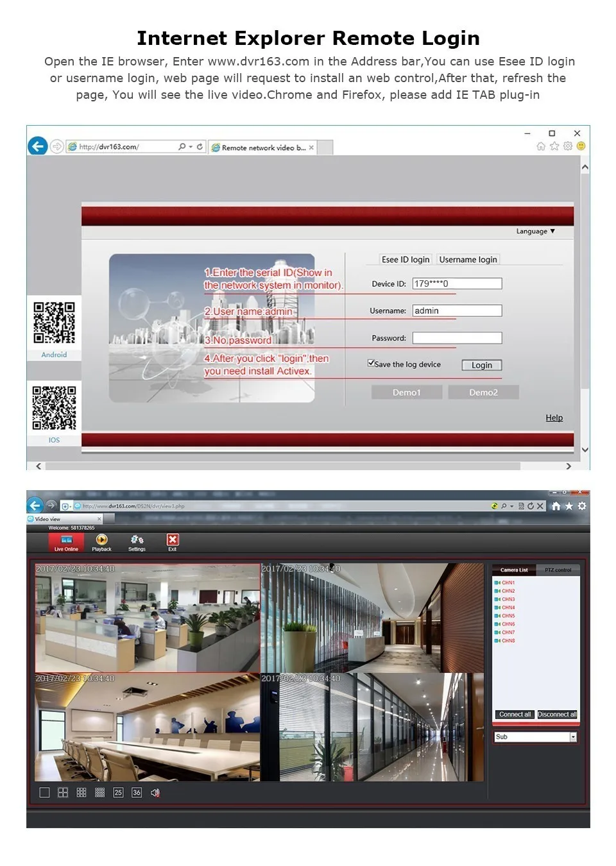Click the Disconnect all button

tap(557, 715)
